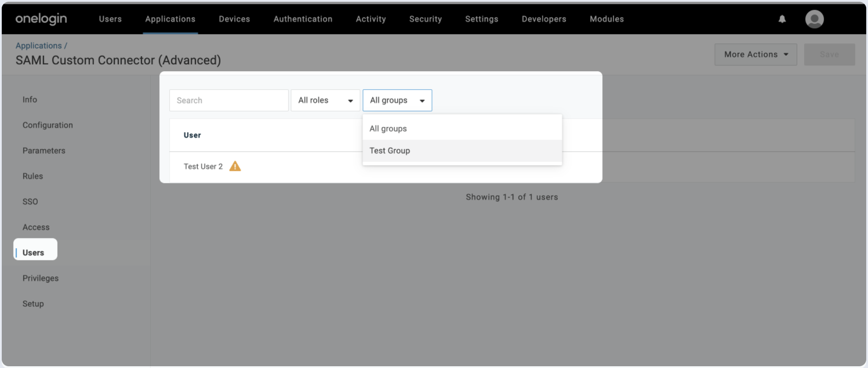The height and width of the screenshot is (368, 868).
Task: Click the Save button
Action: tap(829, 54)
